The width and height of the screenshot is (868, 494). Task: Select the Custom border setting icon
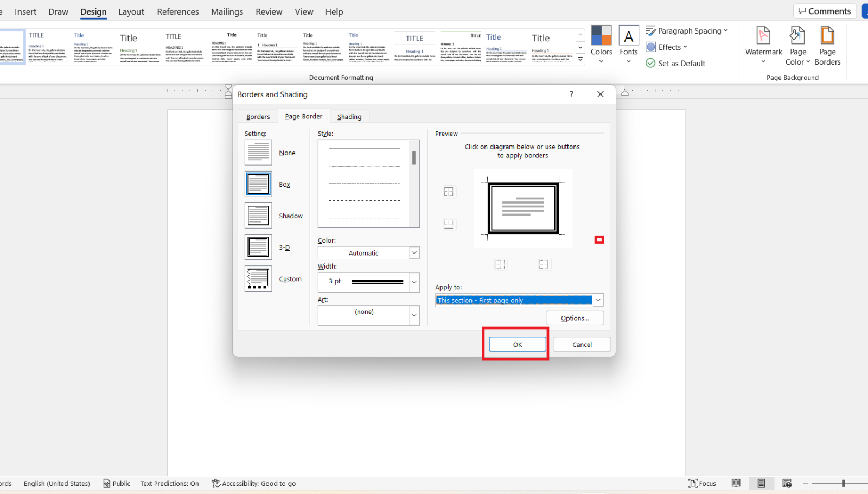tap(258, 279)
